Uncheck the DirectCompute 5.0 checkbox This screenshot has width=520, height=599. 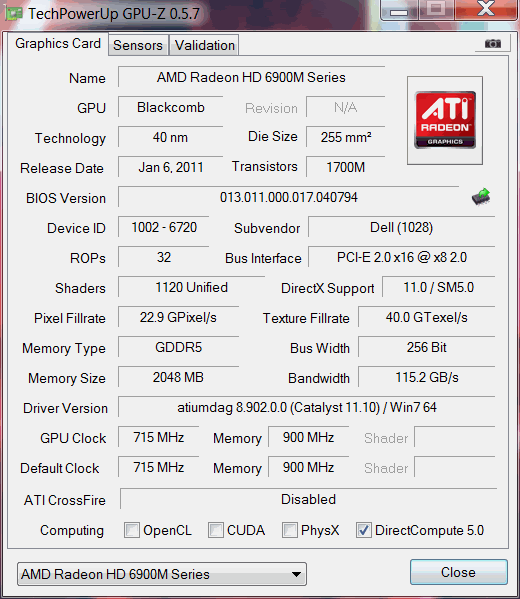(x=364, y=530)
